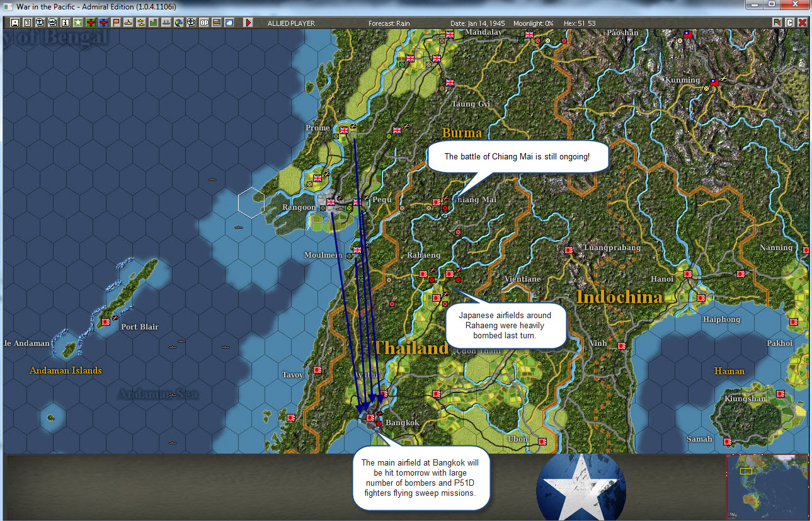This screenshot has height=521, width=812.
Task: Click the red X game close icon
Action: (x=803, y=23)
